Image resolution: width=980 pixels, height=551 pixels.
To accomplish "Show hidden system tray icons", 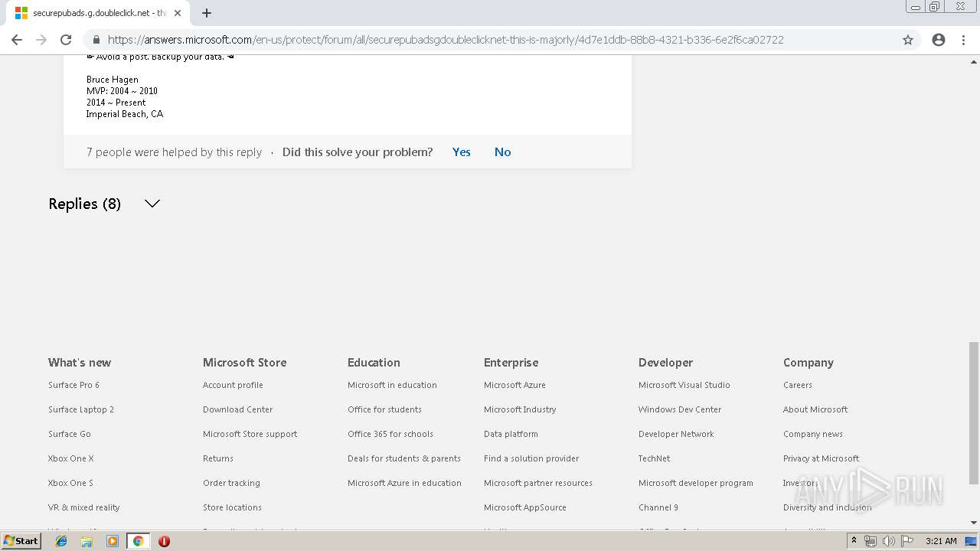I will 854,541.
